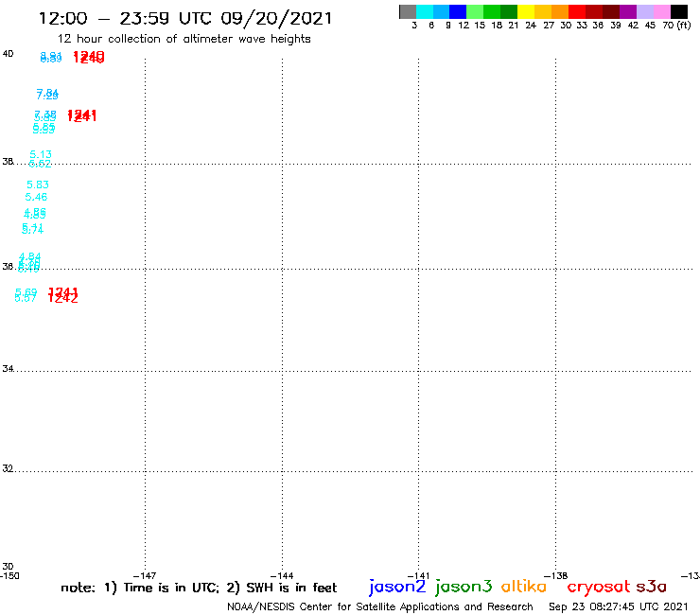Click the NOAA/NESDIS Center credit line

click(x=380, y=606)
